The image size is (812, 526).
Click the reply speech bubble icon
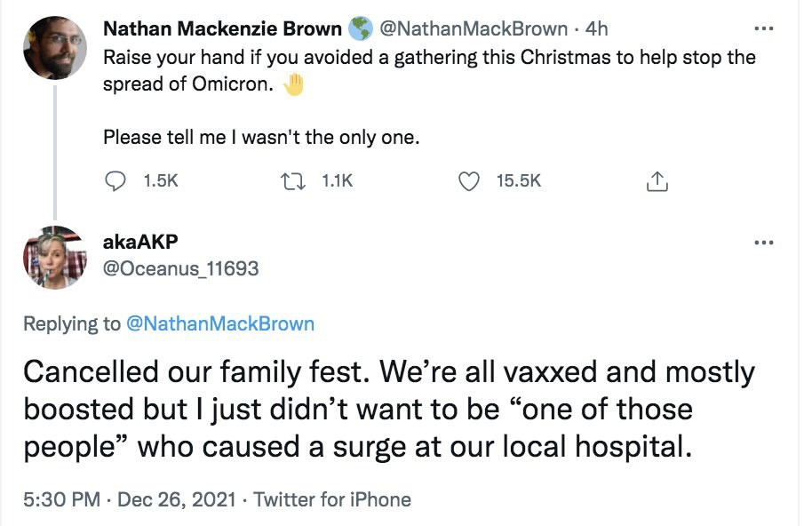[x=115, y=180]
